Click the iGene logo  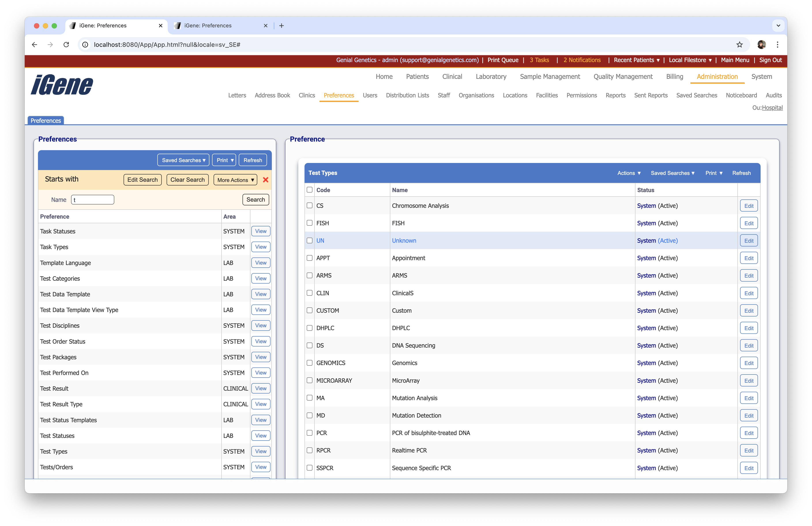(62, 85)
